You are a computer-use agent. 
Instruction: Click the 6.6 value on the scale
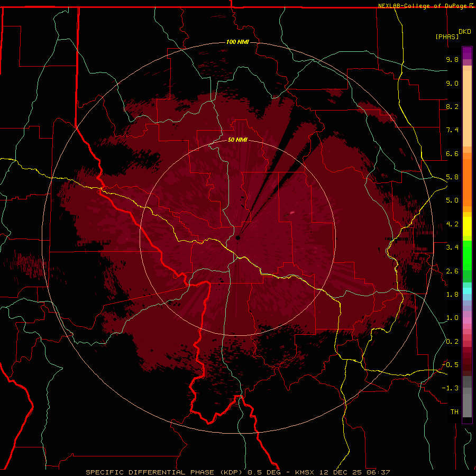(x=452, y=154)
